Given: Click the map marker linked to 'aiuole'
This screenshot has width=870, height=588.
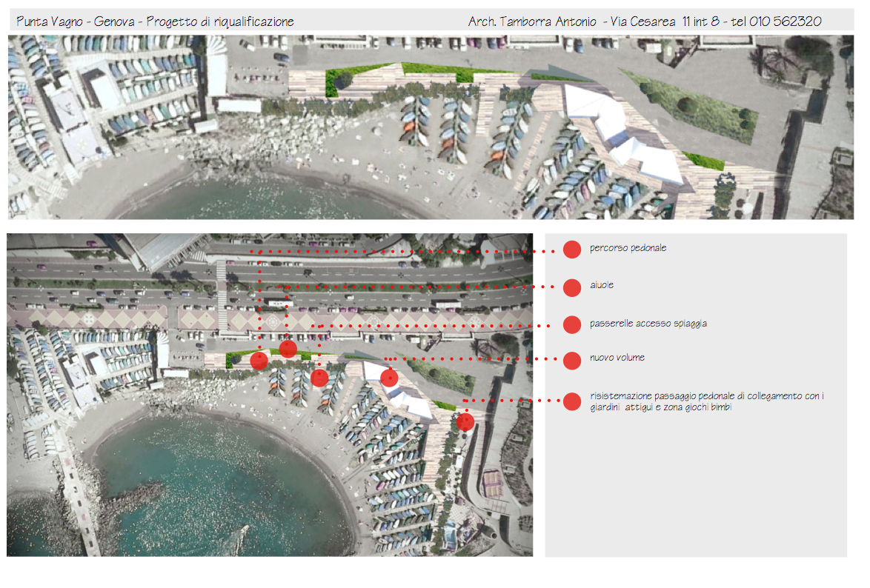Looking at the screenshot, I should coord(288,349).
